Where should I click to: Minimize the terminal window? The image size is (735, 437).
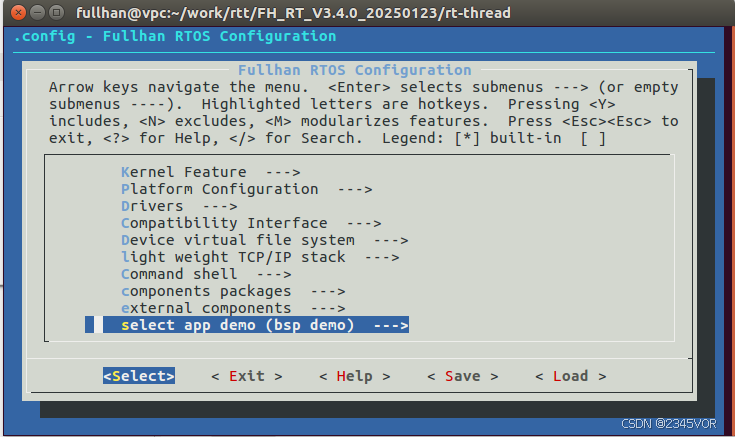click(38, 12)
